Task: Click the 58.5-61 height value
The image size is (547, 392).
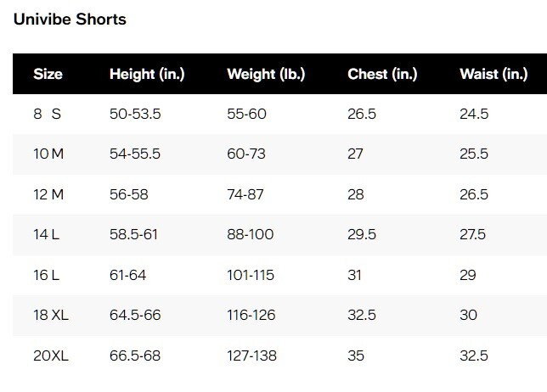Action: click(x=133, y=234)
